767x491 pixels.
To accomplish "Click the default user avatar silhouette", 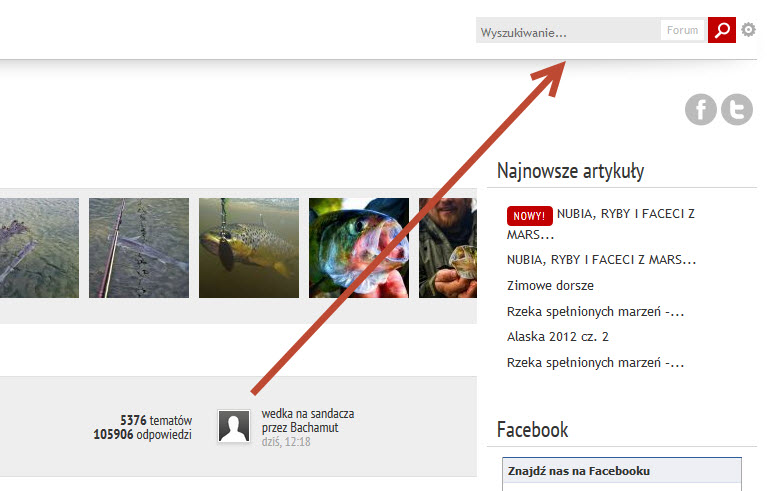I will click(234, 426).
